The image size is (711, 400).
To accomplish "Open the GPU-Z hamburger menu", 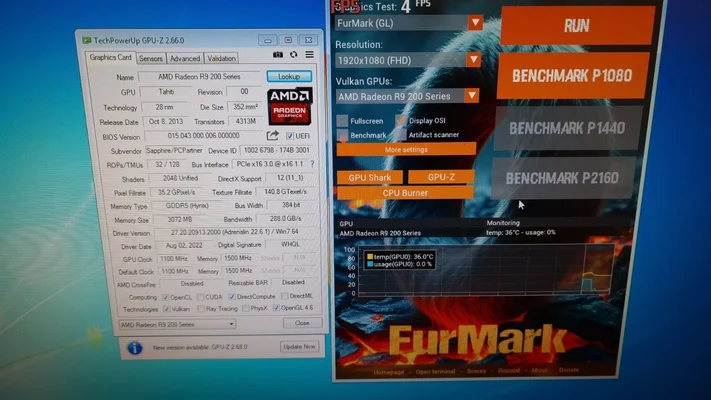I will 310,56.
